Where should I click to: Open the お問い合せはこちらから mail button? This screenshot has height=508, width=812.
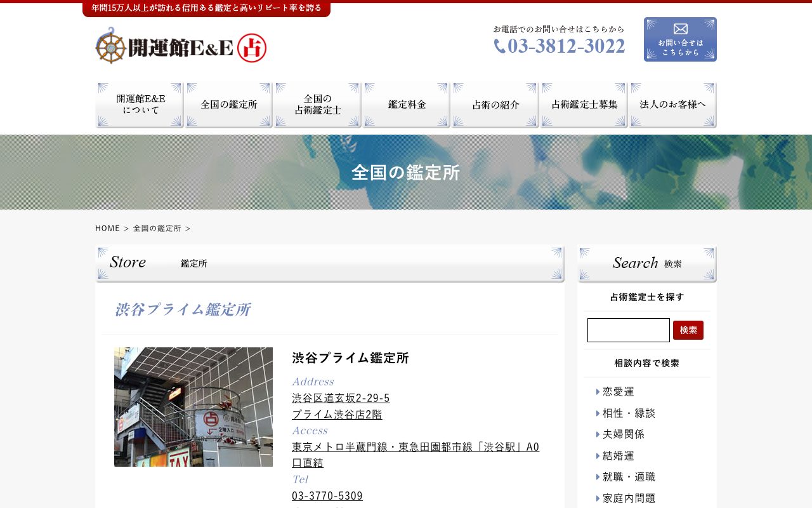pos(680,39)
